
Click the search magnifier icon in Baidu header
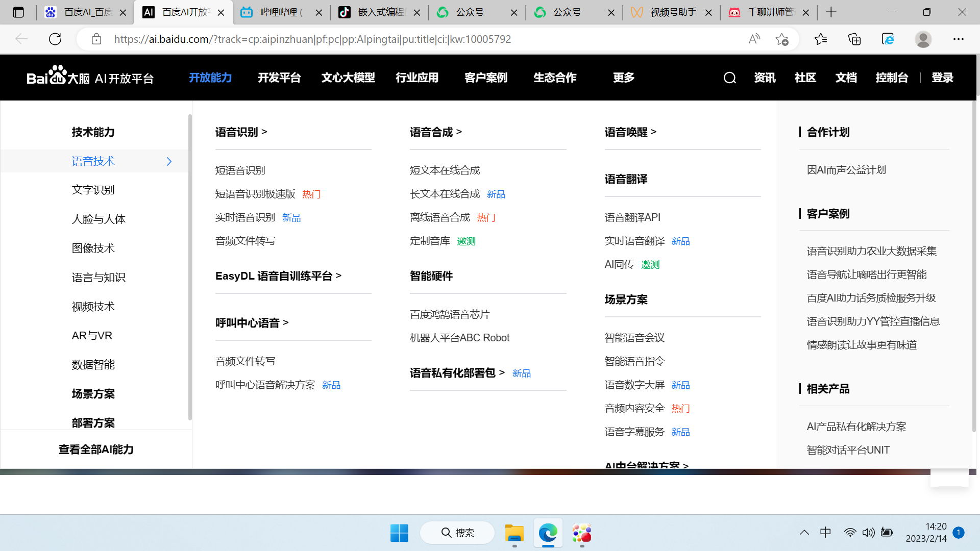(x=730, y=78)
